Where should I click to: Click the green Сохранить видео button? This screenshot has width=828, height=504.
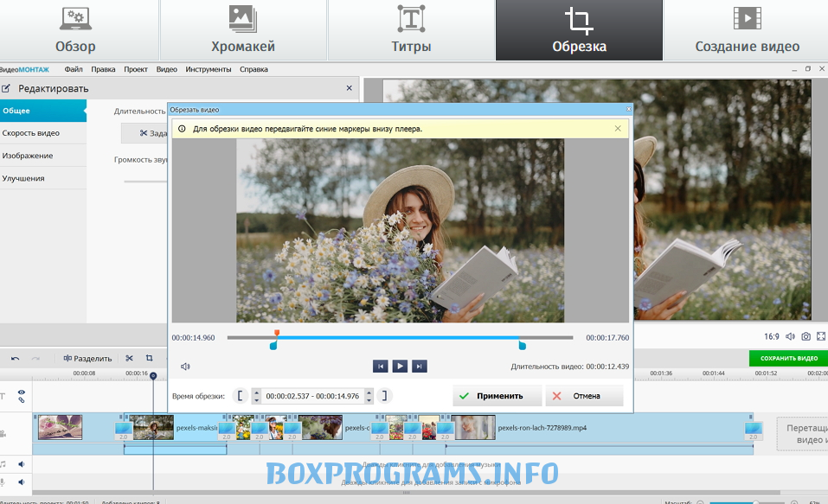tap(788, 358)
